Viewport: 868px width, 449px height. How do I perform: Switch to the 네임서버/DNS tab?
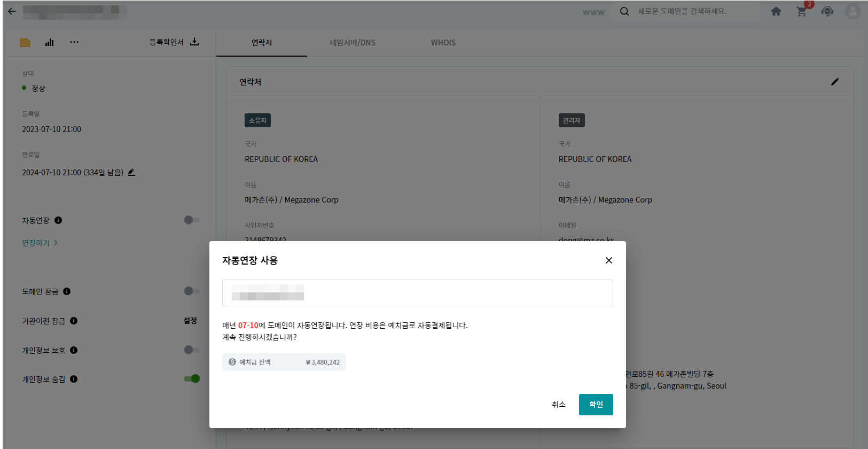(x=353, y=43)
